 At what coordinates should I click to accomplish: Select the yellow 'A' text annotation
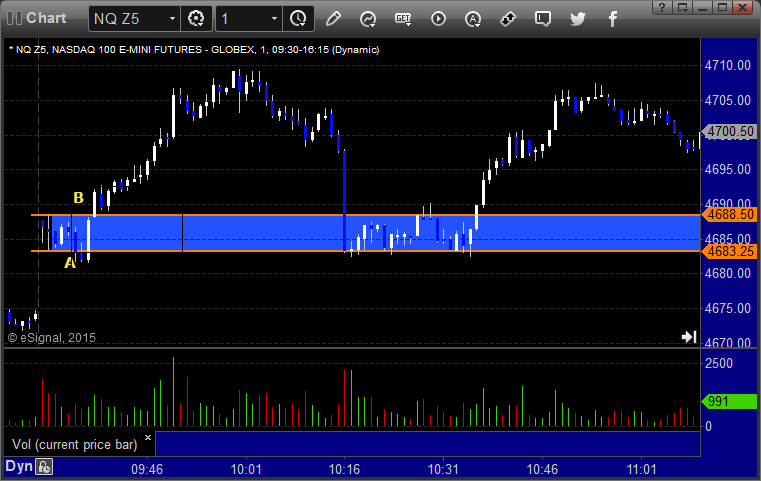[x=70, y=263]
